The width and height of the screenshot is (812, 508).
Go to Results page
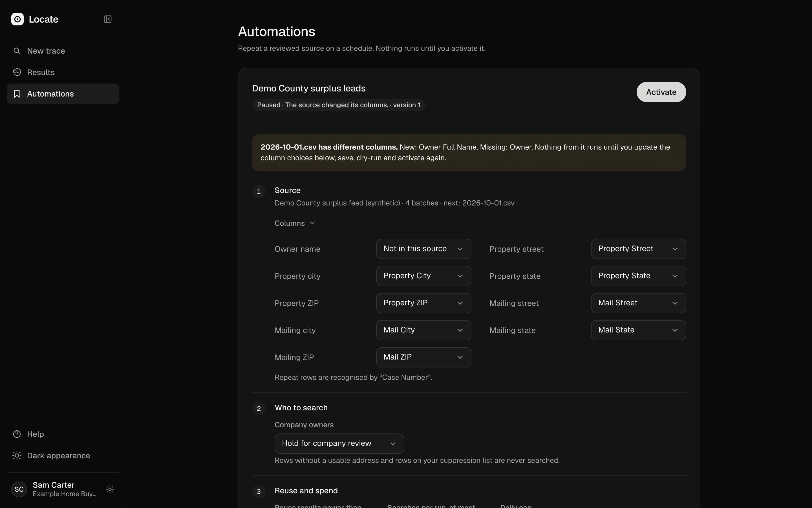[63, 72]
